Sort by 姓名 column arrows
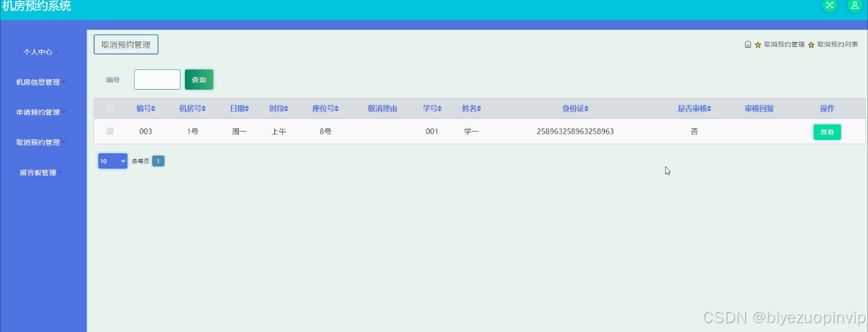The width and height of the screenshot is (868, 332). coord(479,109)
